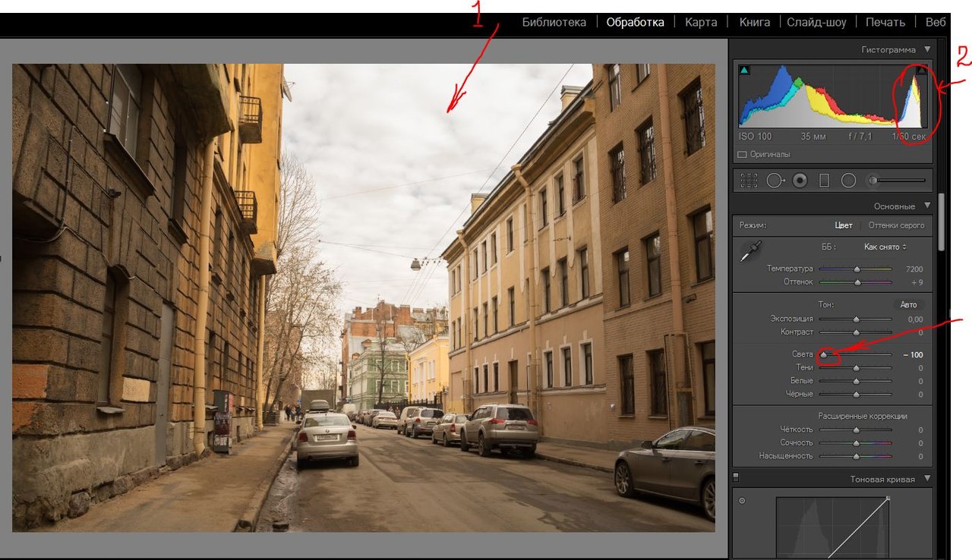Click the right panel vertical scrollbar
The width and height of the screenshot is (972, 560).
(x=942, y=222)
